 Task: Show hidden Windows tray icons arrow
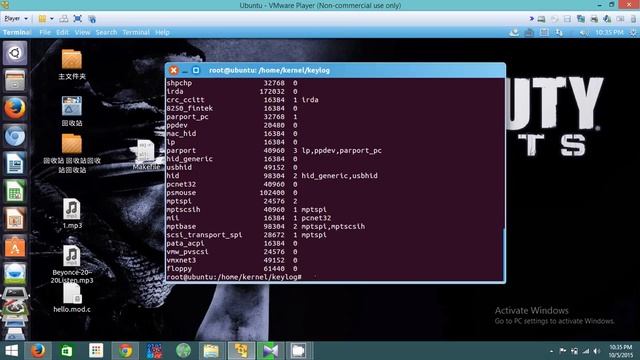(x=551, y=351)
